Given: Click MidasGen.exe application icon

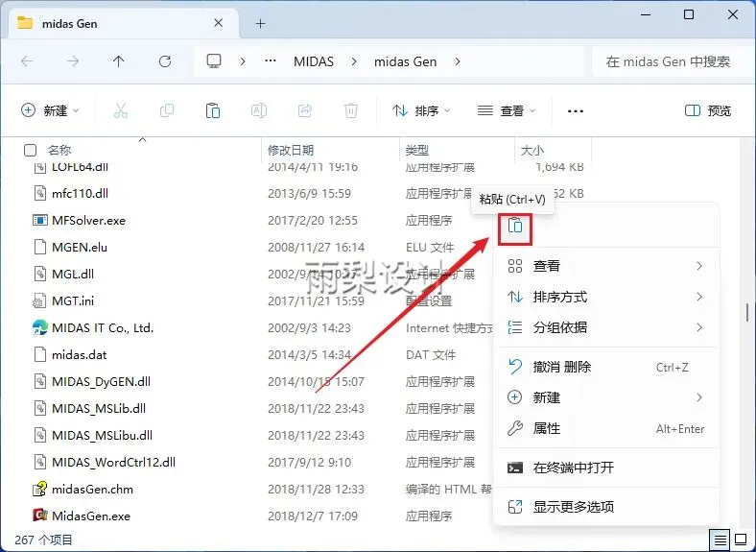Looking at the screenshot, I should pos(39,516).
